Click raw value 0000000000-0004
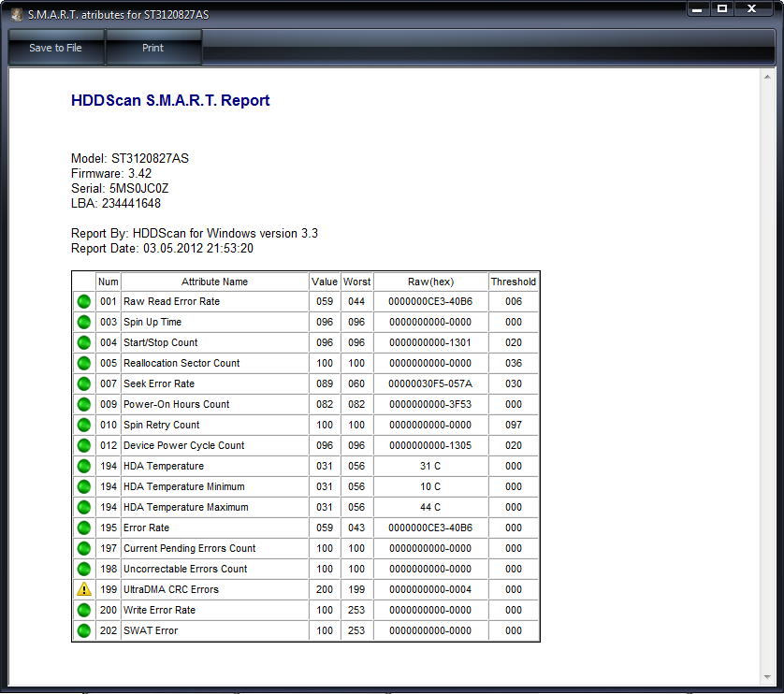784x694 pixels. [x=430, y=589]
